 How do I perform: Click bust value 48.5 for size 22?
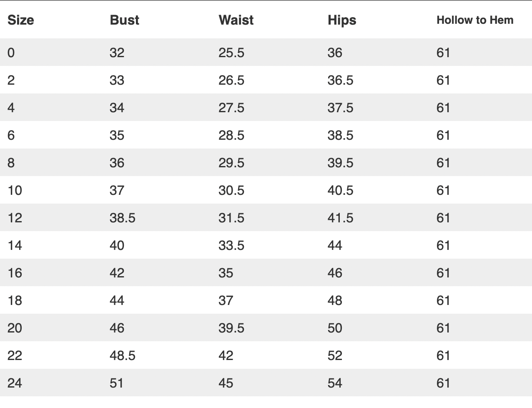click(123, 355)
